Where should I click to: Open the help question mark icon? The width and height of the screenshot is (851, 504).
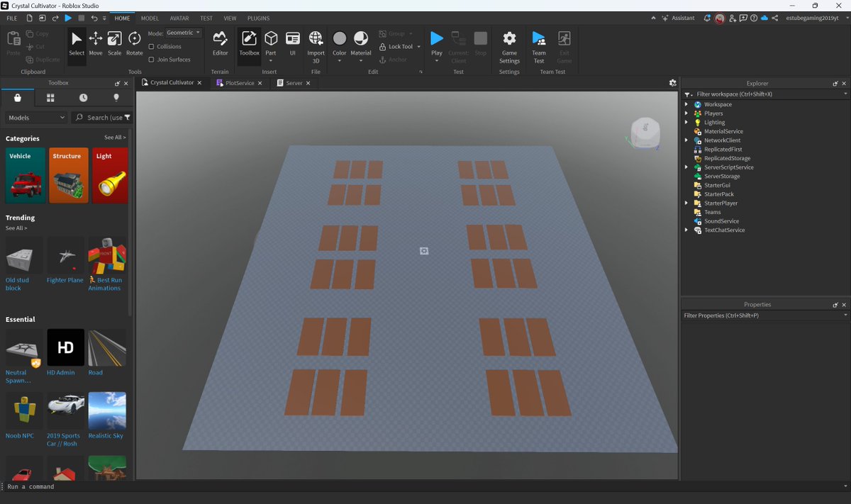754,18
